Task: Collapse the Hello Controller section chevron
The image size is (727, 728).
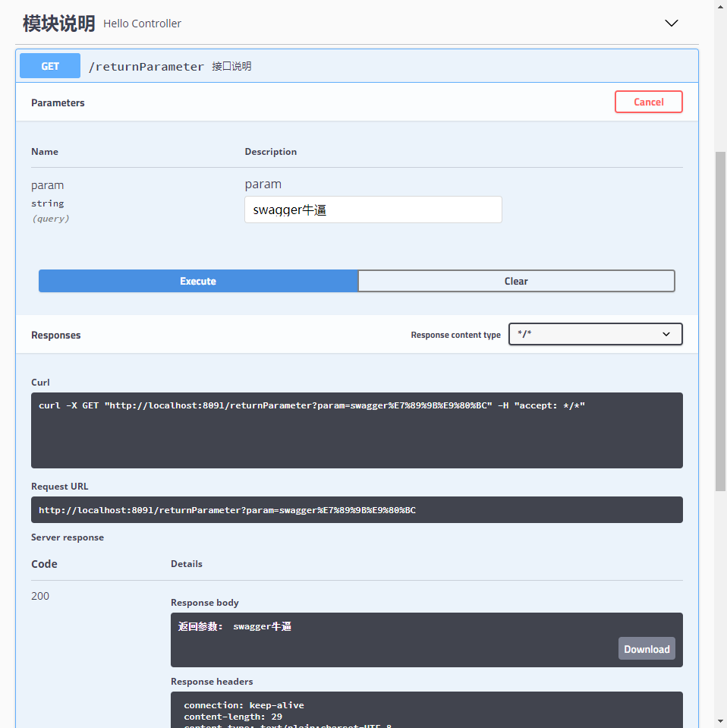Action: click(x=672, y=23)
